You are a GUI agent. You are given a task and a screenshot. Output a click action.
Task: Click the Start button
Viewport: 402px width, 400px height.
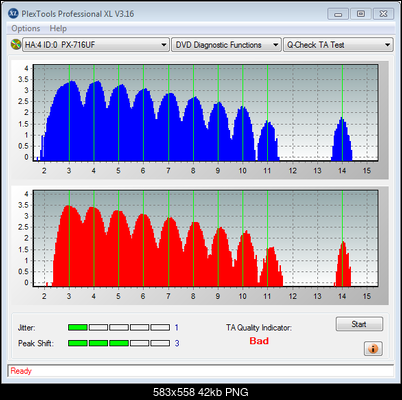(359, 324)
